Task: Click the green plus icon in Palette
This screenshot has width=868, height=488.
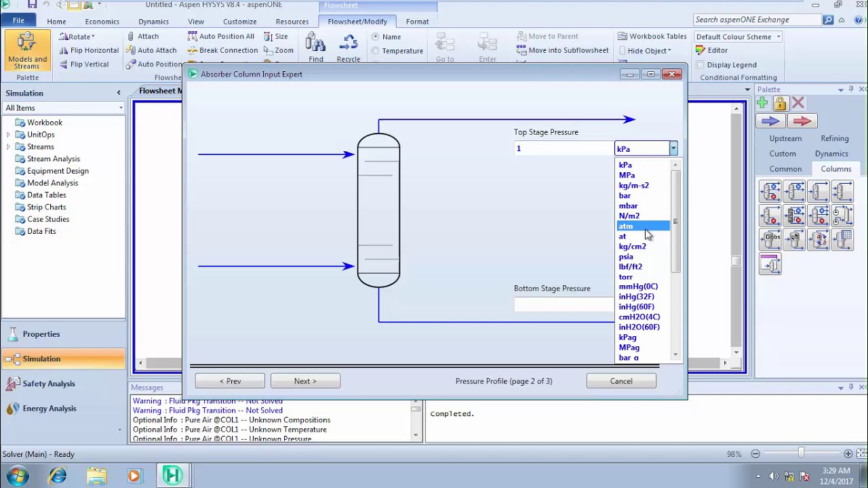Action: [762, 104]
